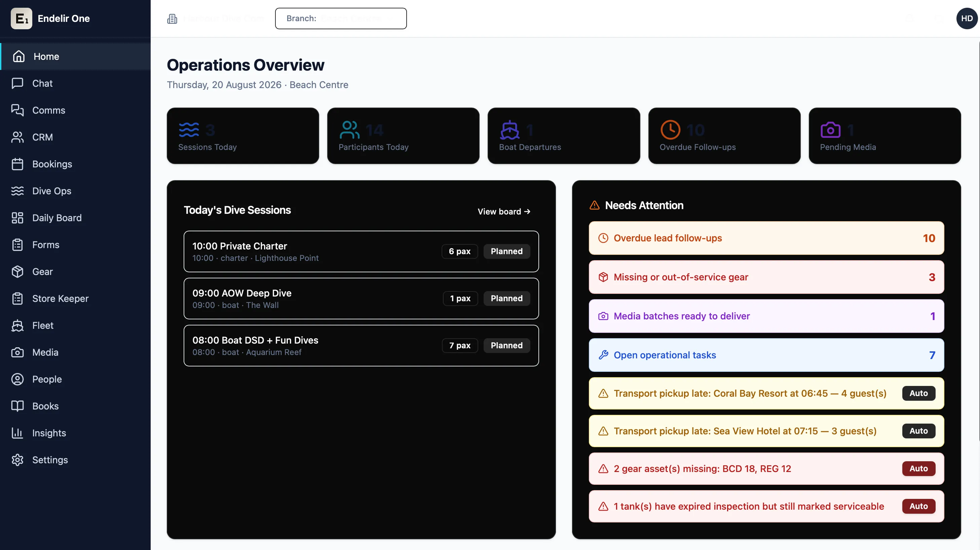
Task: Click Auto badge on gear assets missing alert
Action: 918,469
